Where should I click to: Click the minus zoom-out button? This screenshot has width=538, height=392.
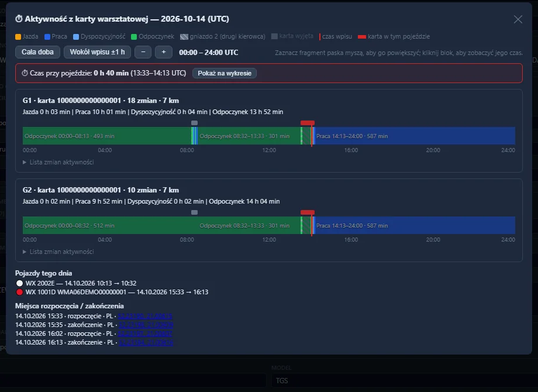[x=143, y=52]
